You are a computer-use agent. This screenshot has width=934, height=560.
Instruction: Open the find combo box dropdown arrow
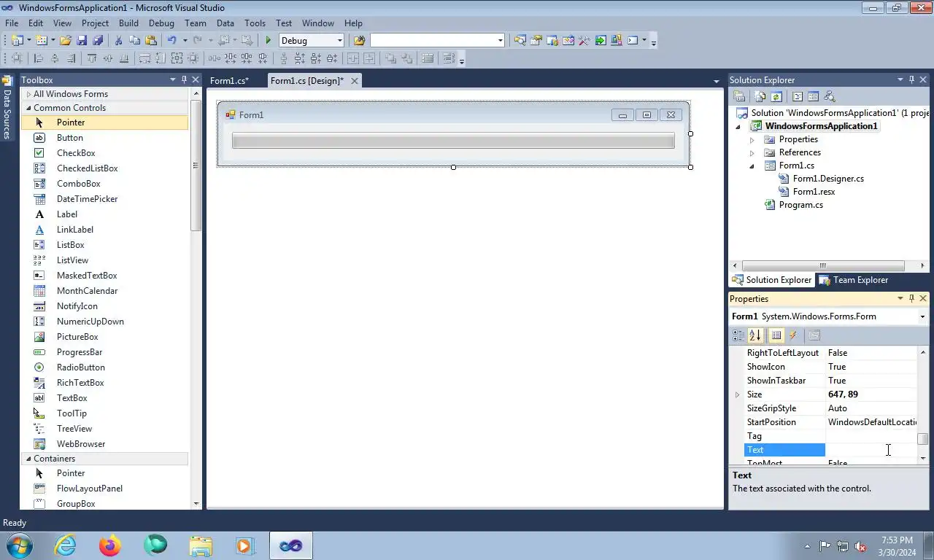[500, 41]
